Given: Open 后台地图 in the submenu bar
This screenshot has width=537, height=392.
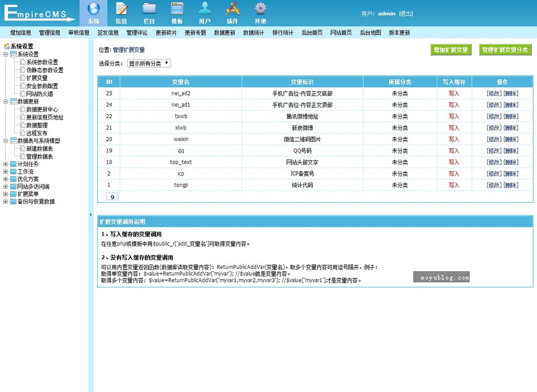Looking at the screenshot, I should 370,33.
